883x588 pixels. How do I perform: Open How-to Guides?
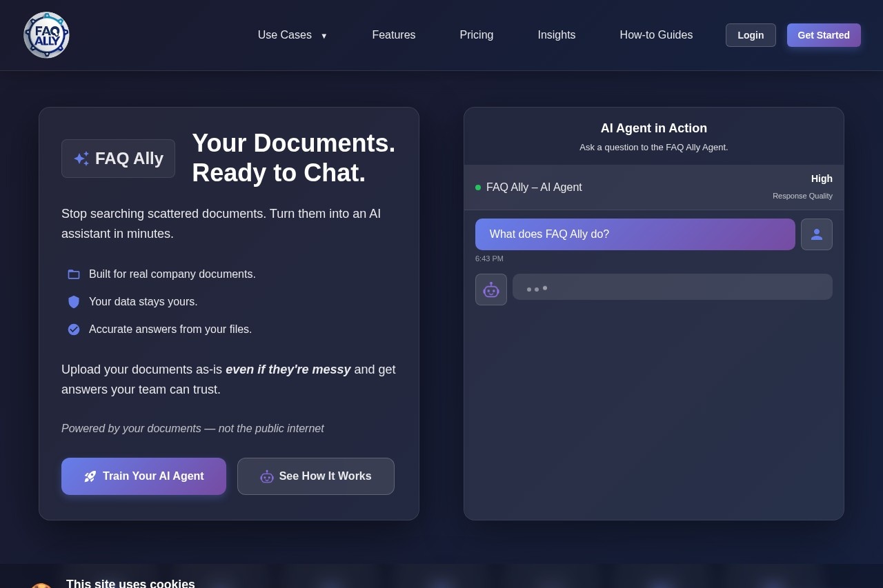[x=656, y=35]
